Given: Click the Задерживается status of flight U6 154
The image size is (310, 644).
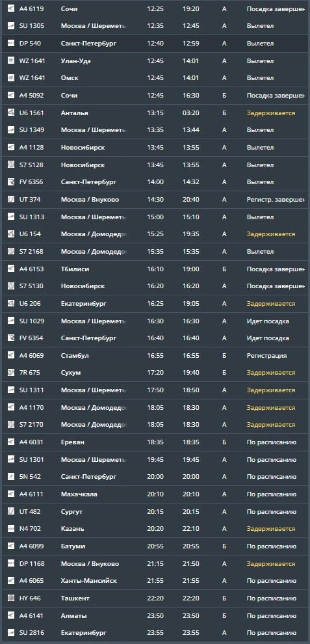Looking at the screenshot, I should (x=271, y=234).
